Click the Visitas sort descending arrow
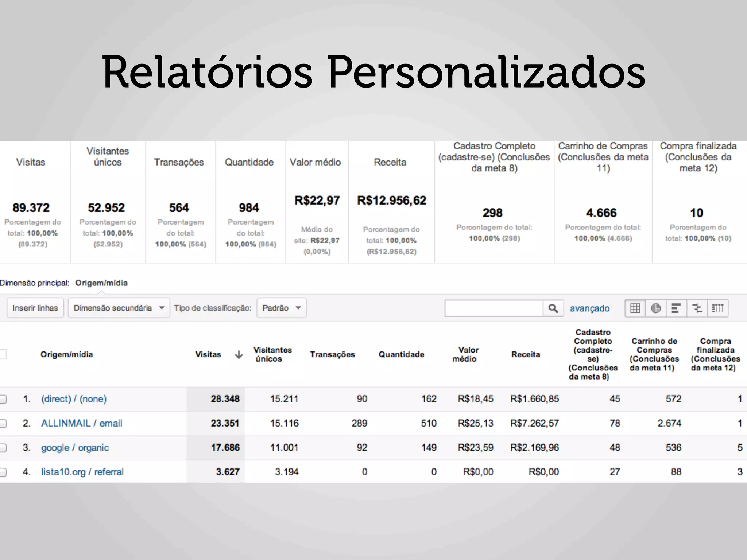747x560 pixels. click(x=239, y=354)
